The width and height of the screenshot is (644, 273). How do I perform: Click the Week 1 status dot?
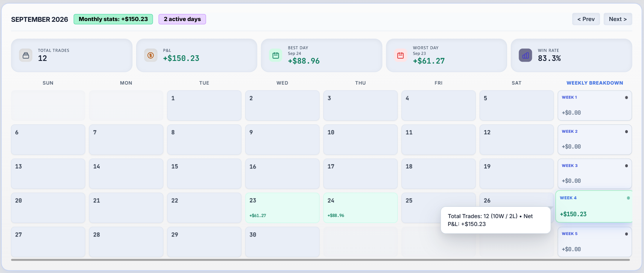[x=626, y=97]
